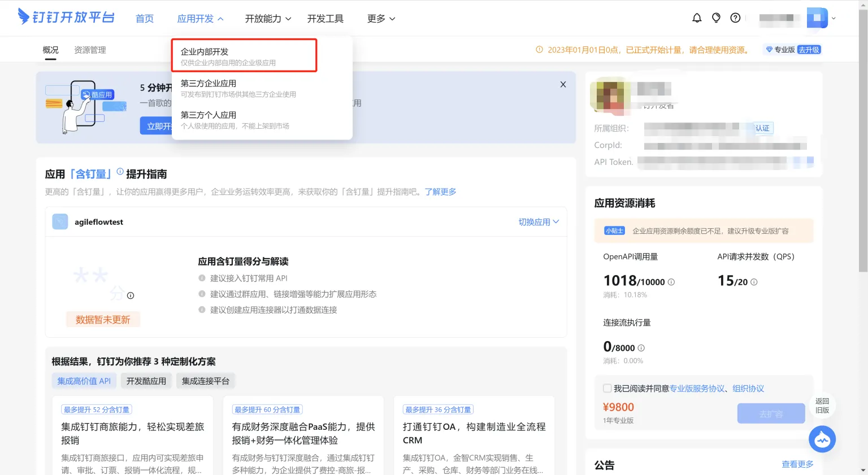
Task: Click the 酷应用 banner illustration
Action: (x=86, y=107)
